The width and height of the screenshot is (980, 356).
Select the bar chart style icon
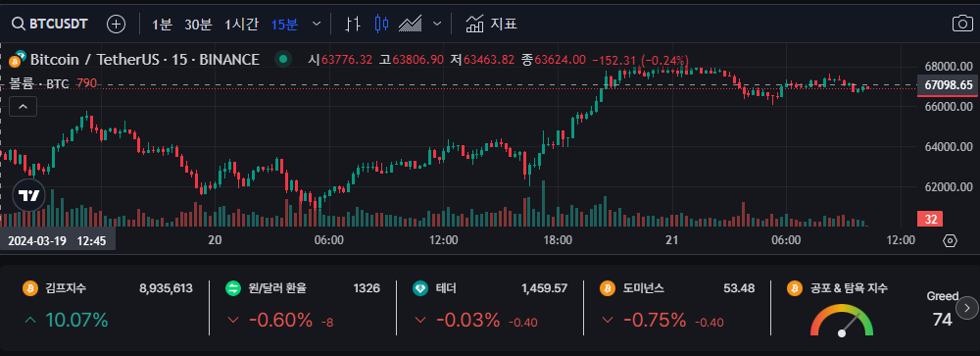tap(353, 25)
